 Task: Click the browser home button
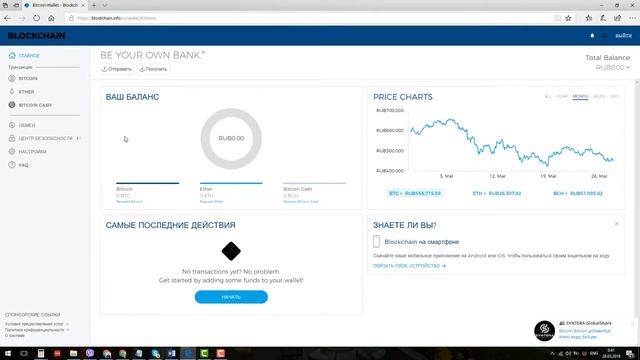[x=51, y=18]
